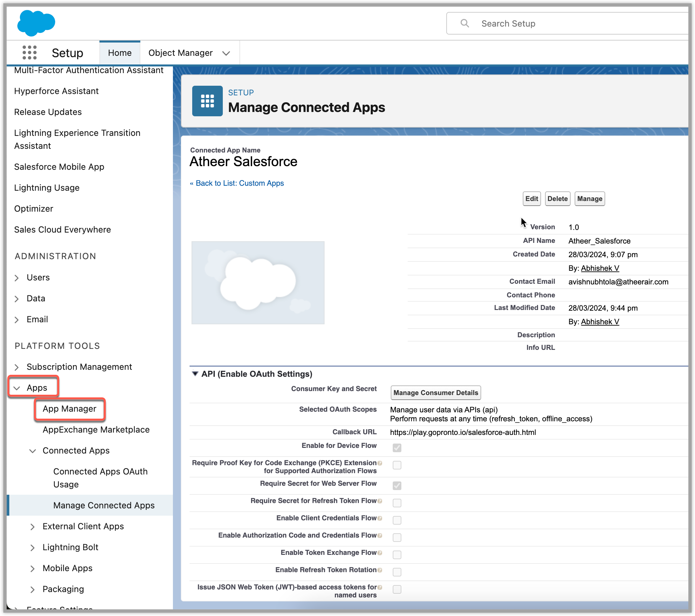This screenshot has width=695, height=616.
Task: Click help icon beside Enable Client Credentials Flow
Action: (x=380, y=519)
